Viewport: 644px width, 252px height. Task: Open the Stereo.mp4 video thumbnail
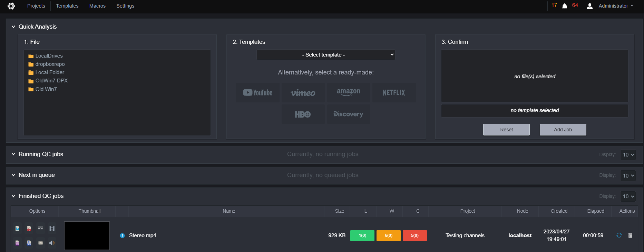point(87,235)
